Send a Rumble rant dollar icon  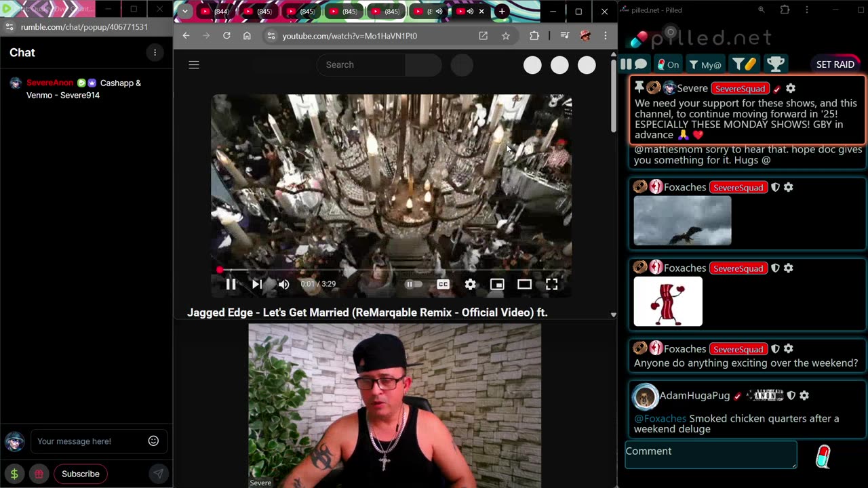[14, 474]
